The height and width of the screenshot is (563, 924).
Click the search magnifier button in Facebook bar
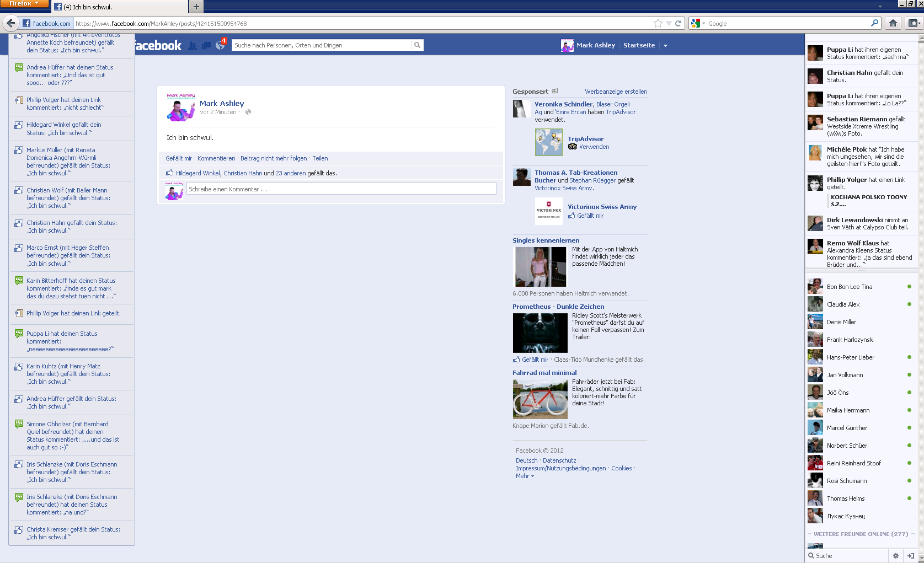[418, 45]
